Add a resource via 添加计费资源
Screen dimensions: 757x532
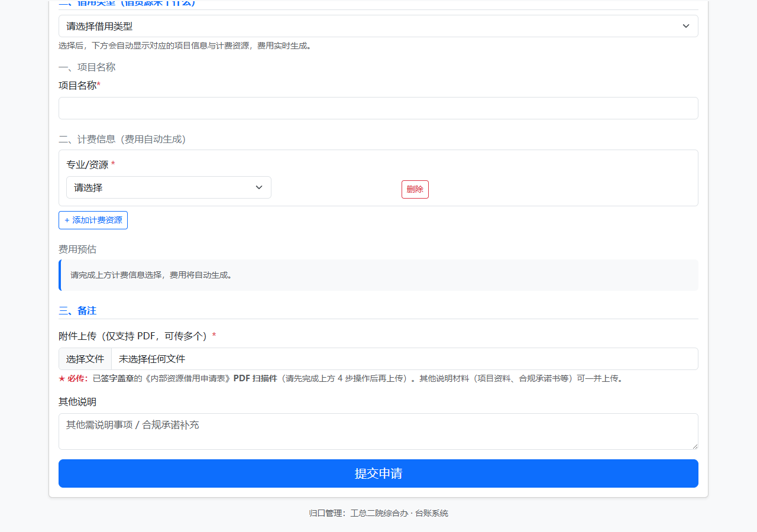[x=93, y=220]
